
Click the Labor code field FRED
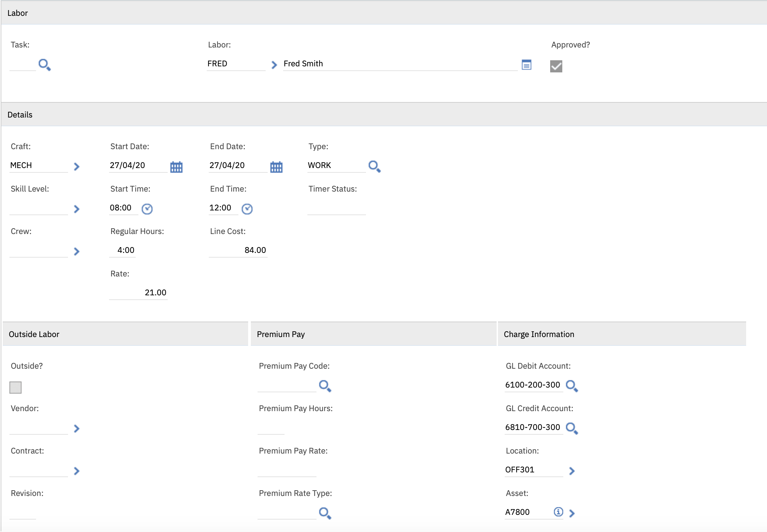click(236, 64)
